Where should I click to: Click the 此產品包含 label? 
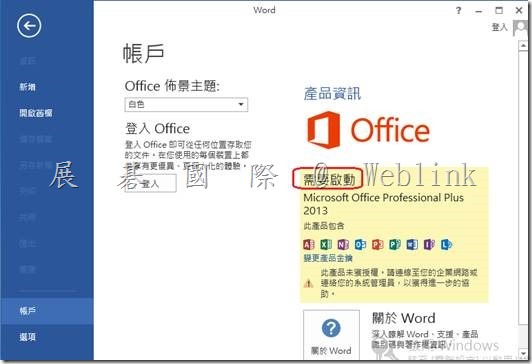tap(324, 226)
